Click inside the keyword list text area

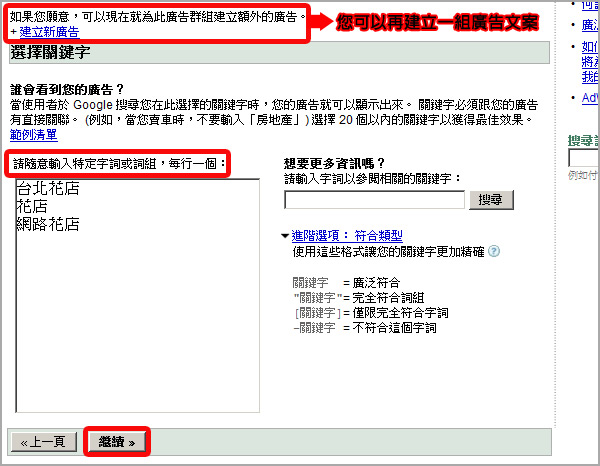(138, 295)
